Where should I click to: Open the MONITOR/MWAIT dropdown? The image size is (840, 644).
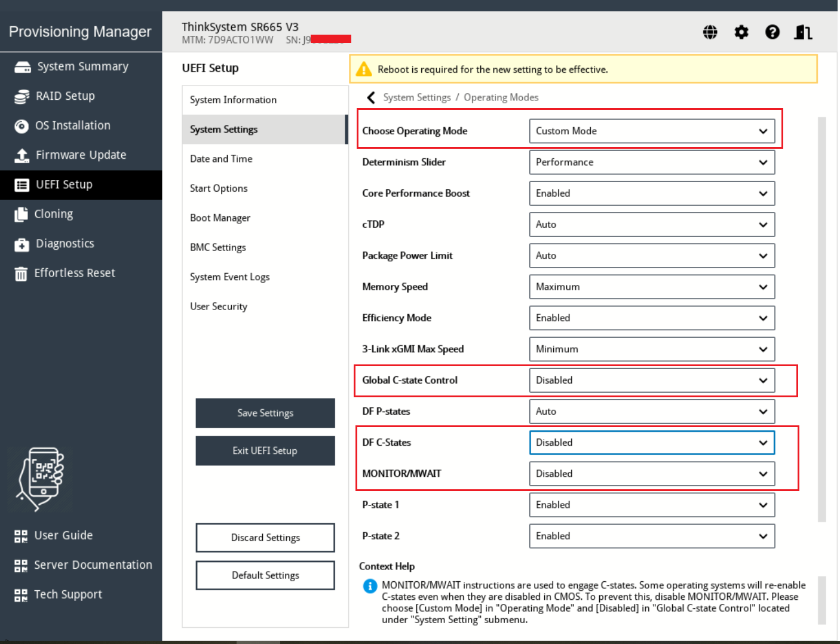[x=652, y=474]
